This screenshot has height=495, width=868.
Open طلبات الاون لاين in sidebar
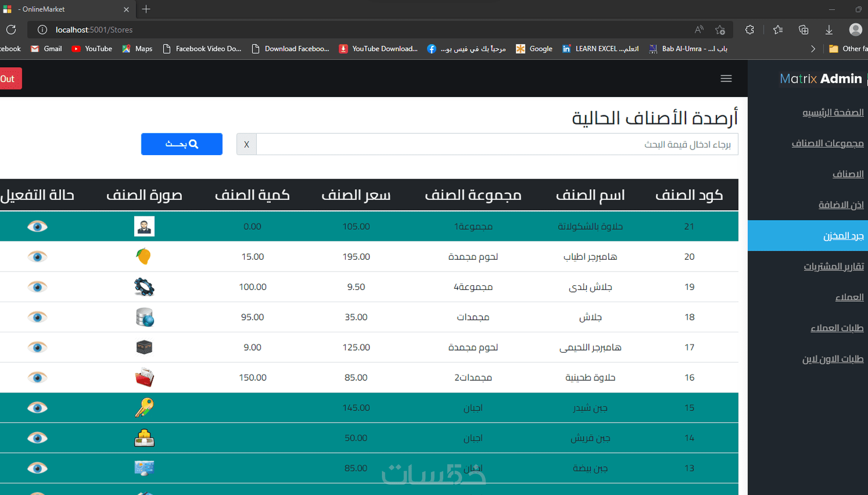point(833,359)
